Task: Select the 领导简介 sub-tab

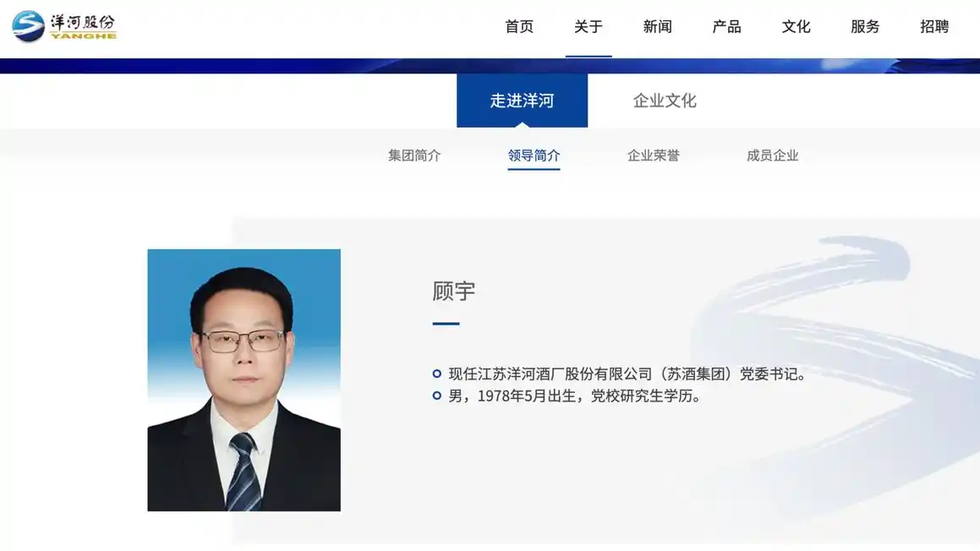Action: click(534, 155)
